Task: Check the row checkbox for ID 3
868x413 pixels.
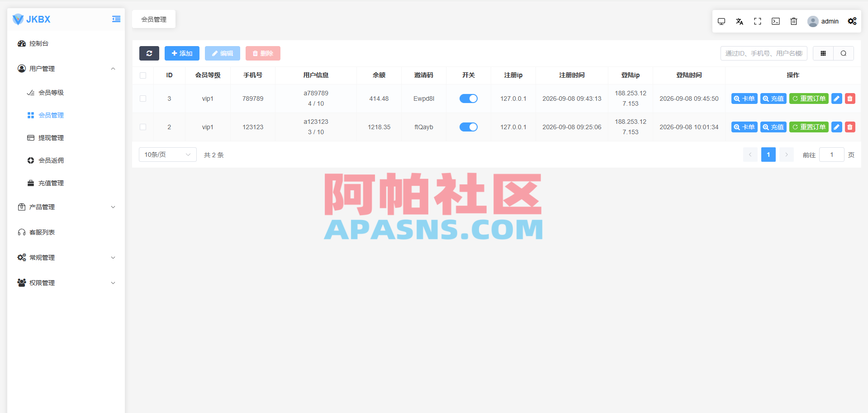Action: [x=143, y=99]
